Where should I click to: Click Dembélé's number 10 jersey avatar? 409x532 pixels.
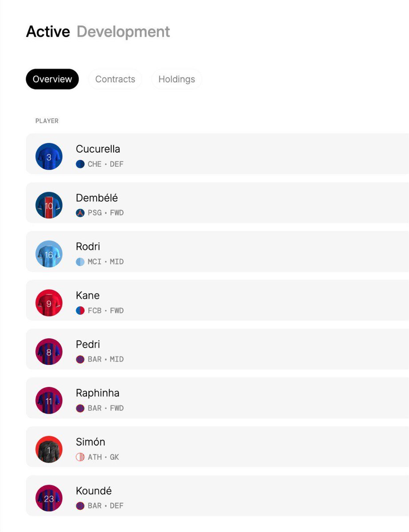49,205
